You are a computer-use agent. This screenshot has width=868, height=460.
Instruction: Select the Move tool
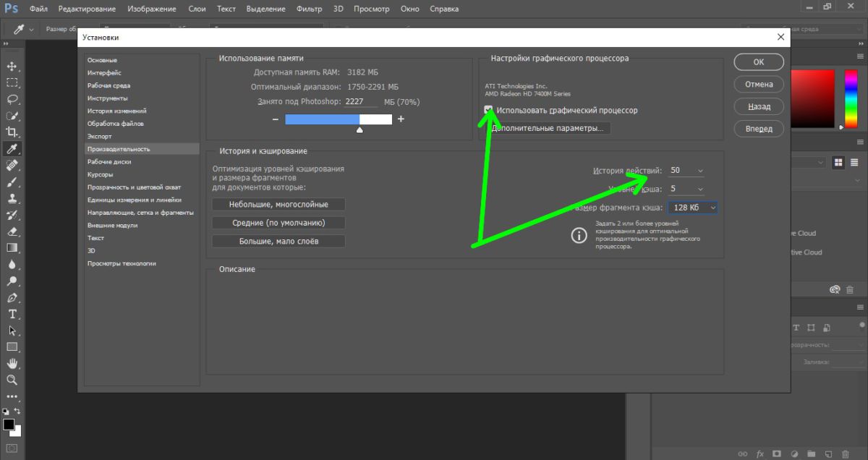[x=12, y=66]
